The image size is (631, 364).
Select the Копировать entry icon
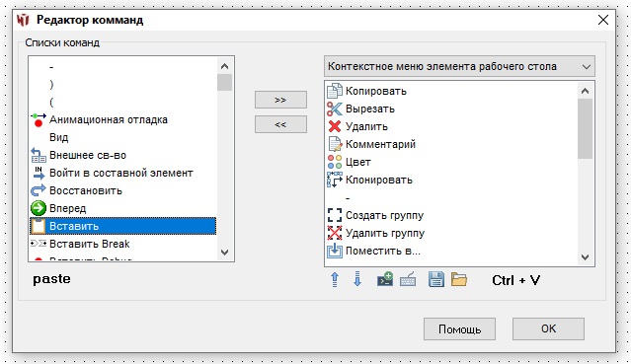[x=335, y=91]
